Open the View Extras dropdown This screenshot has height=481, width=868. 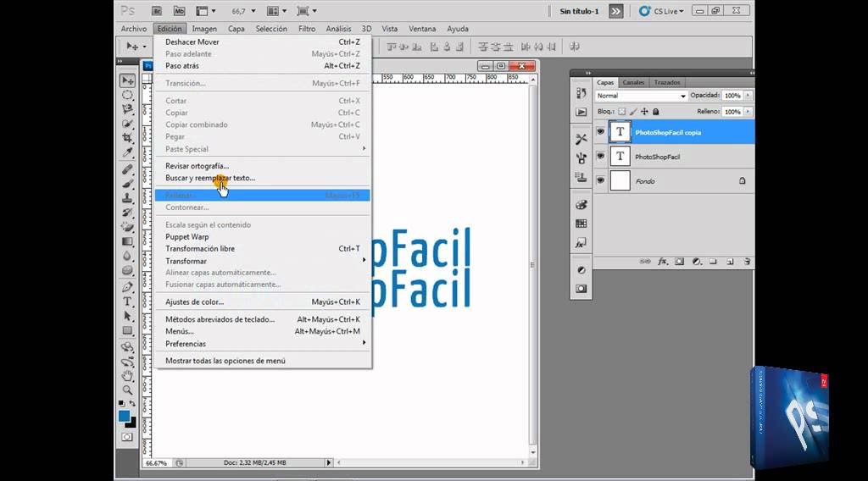pos(205,11)
